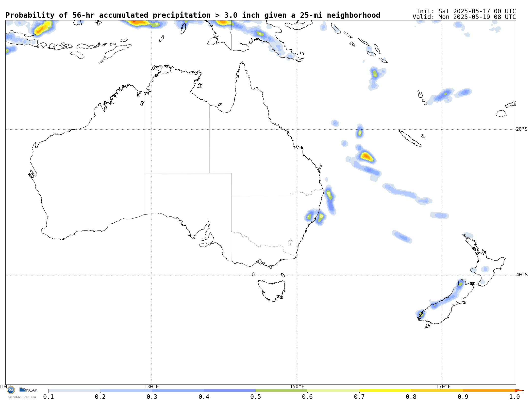This screenshot has width=532, height=400.
Task: Click the New Caledonia island outline
Action: [410, 138]
